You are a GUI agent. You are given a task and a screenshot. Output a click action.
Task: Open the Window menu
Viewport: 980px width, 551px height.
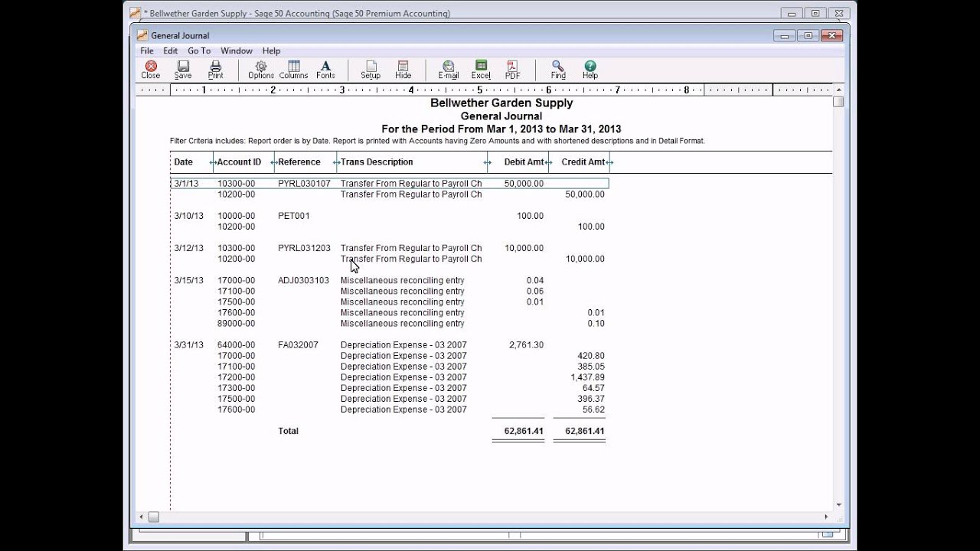tap(237, 51)
